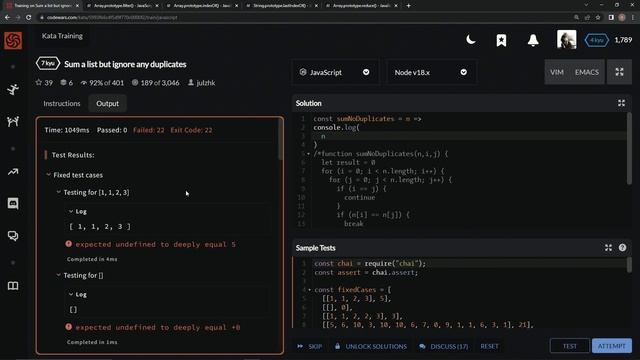Toggle dark mode moon icon

tap(471, 40)
